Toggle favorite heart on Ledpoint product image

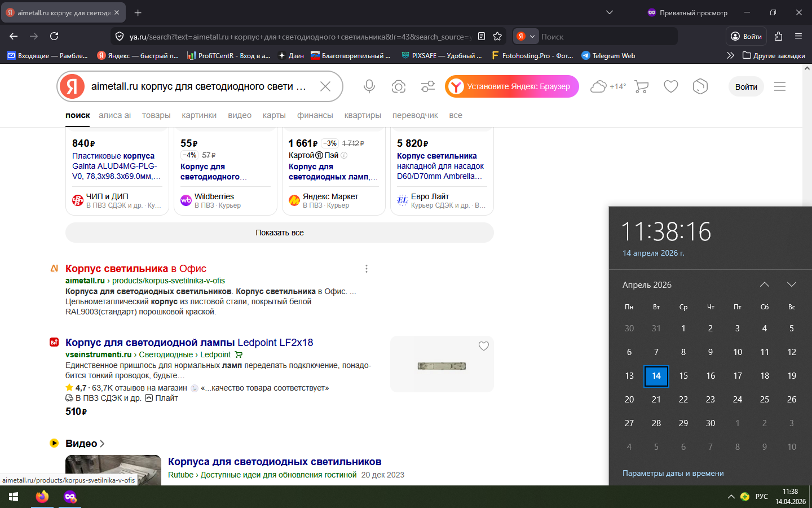point(483,346)
